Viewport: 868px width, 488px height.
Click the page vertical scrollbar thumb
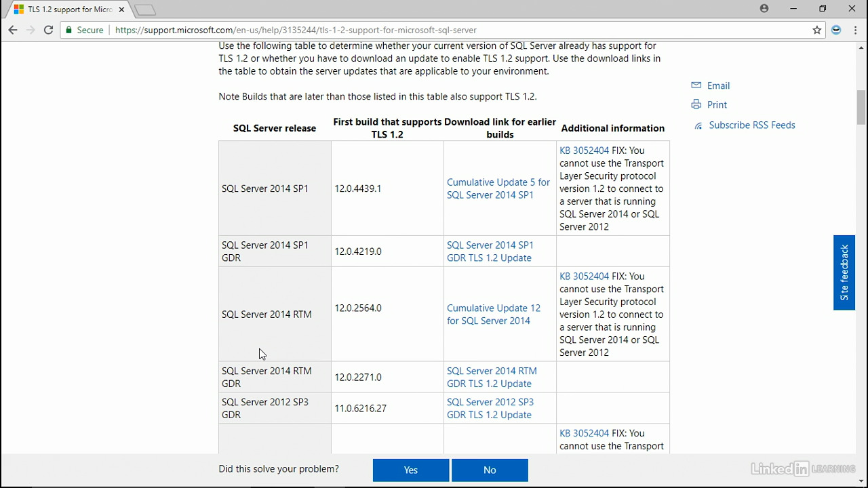(x=861, y=107)
